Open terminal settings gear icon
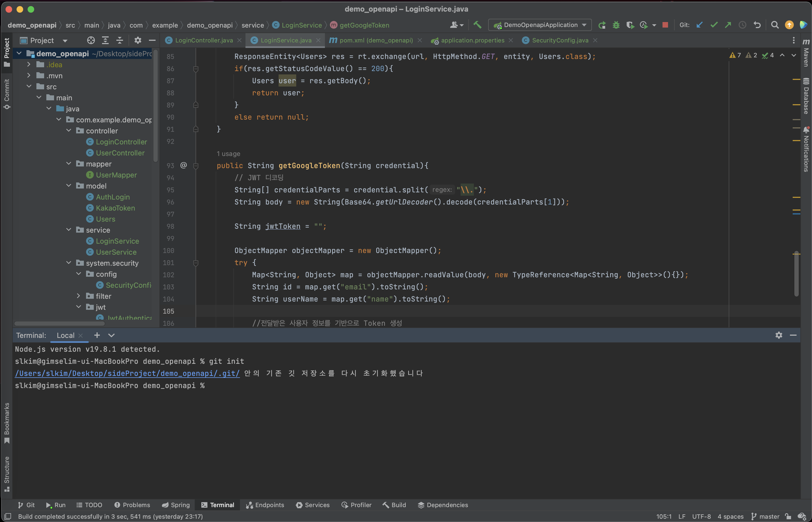 779,335
